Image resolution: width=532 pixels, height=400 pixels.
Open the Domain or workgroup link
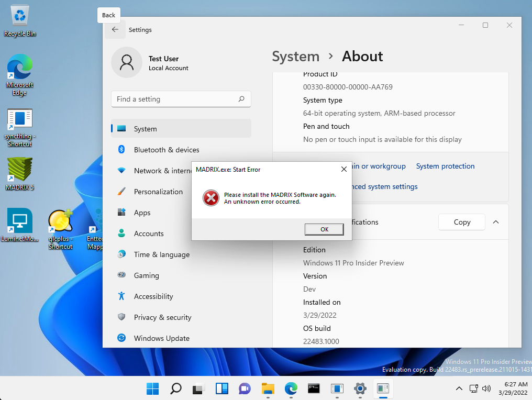click(379, 166)
